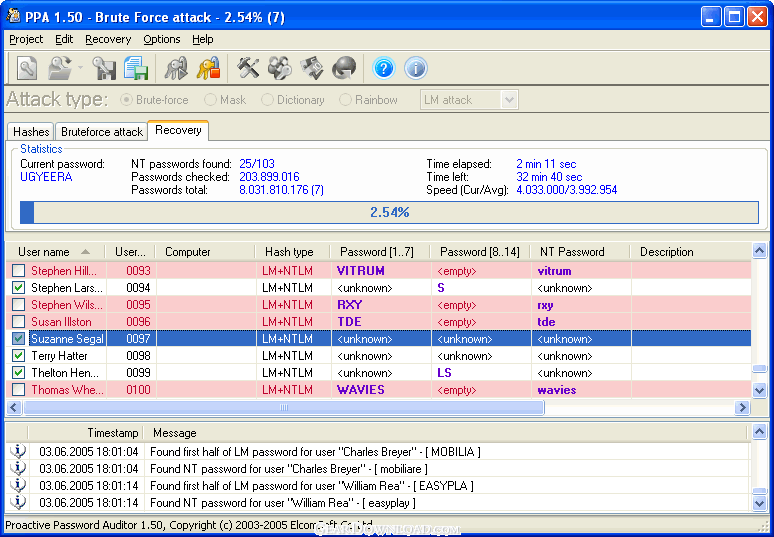Viewport: 774px width, 537px height.
Task: Check the Stephen Hill... row checkbox
Action: pos(18,270)
